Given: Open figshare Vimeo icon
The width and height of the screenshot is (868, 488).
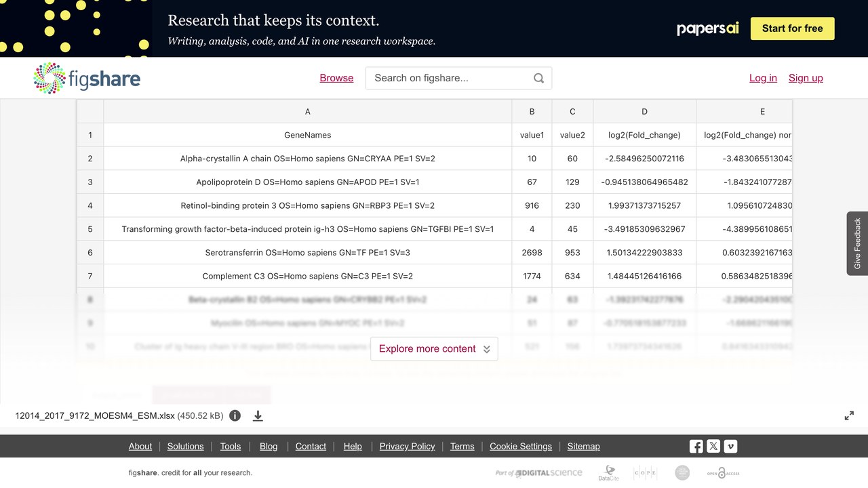Looking at the screenshot, I should [x=731, y=446].
